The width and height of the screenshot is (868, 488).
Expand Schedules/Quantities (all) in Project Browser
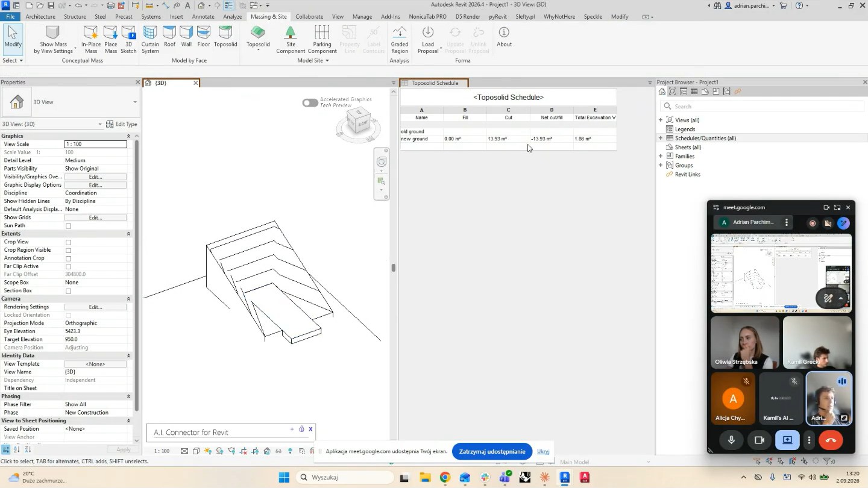point(661,138)
